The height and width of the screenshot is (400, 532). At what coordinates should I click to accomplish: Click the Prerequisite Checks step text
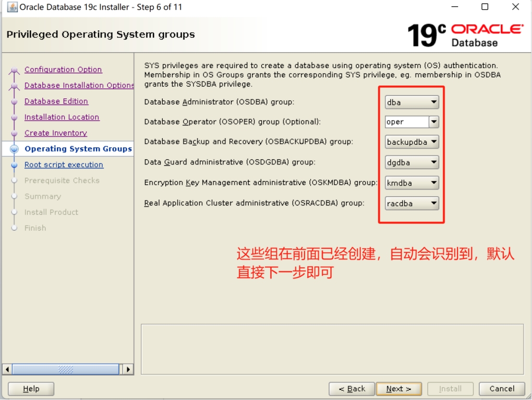[62, 180]
